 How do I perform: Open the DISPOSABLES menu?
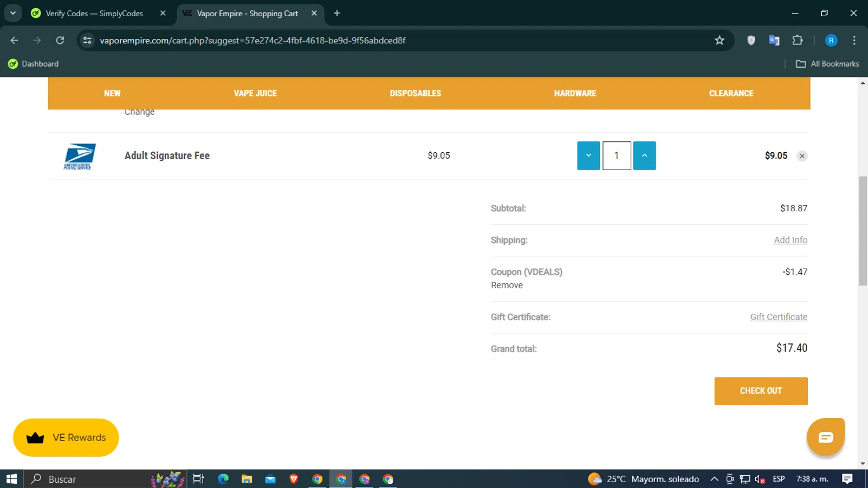[415, 93]
